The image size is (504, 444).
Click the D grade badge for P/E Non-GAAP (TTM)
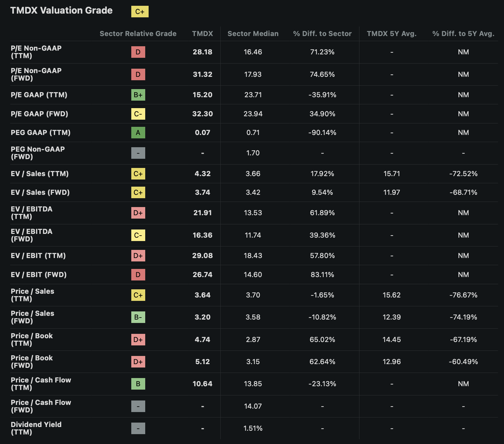click(x=138, y=52)
